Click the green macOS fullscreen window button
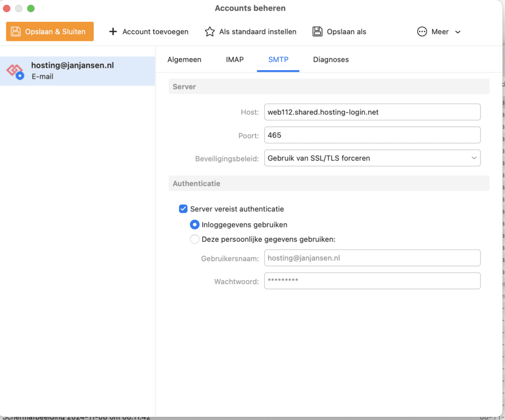The height and width of the screenshot is (420, 505). click(31, 8)
